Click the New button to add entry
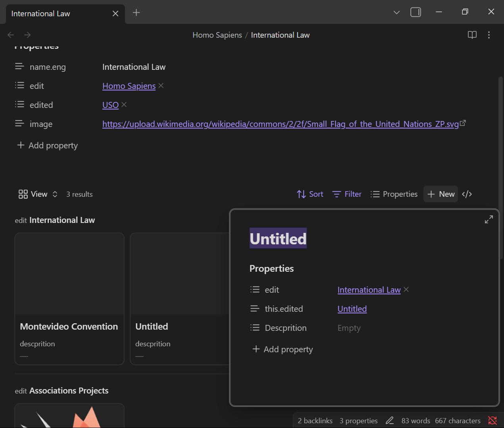This screenshot has width=504, height=428. [441, 194]
